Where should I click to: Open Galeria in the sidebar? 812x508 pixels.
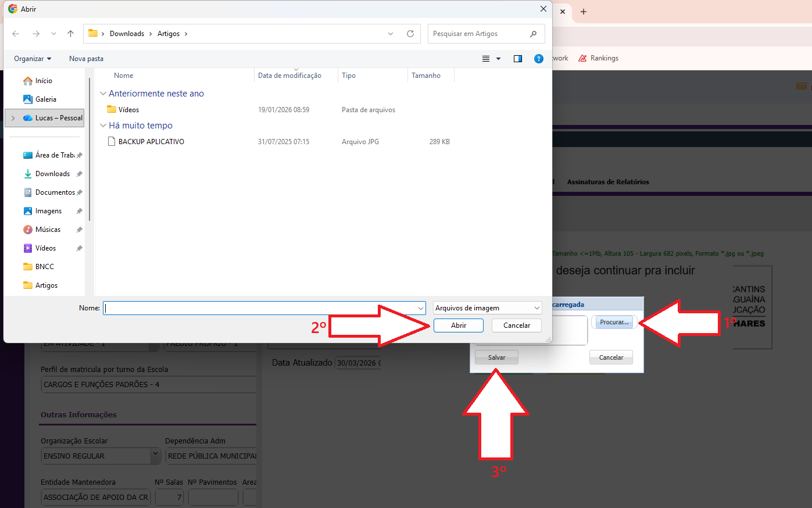(x=45, y=99)
